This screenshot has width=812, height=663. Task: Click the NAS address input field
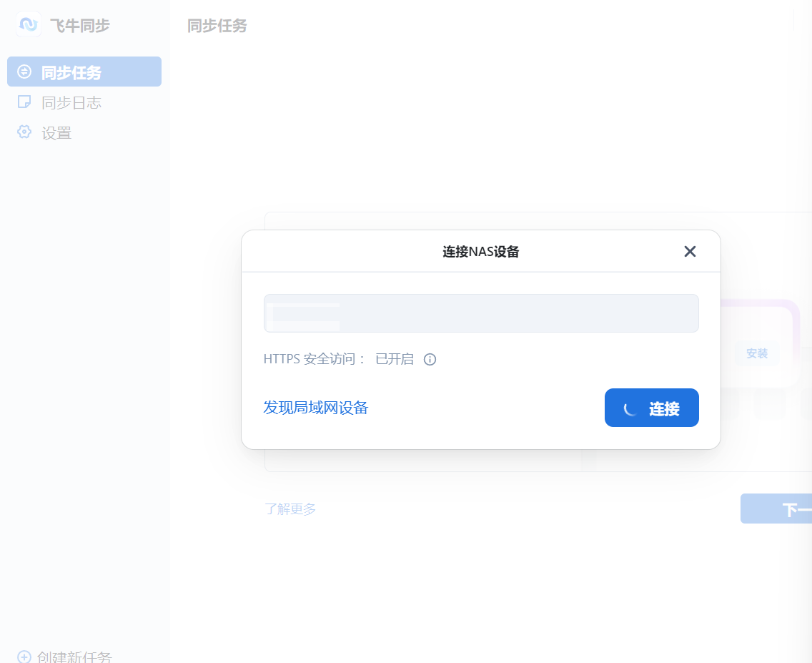[481, 313]
